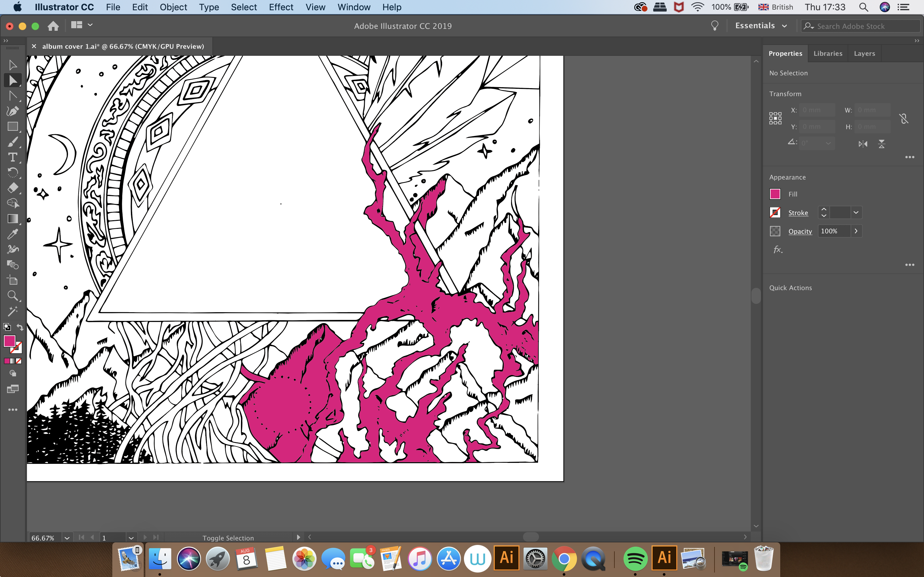Click the Stroke link in Appearance

click(x=798, y=213)
